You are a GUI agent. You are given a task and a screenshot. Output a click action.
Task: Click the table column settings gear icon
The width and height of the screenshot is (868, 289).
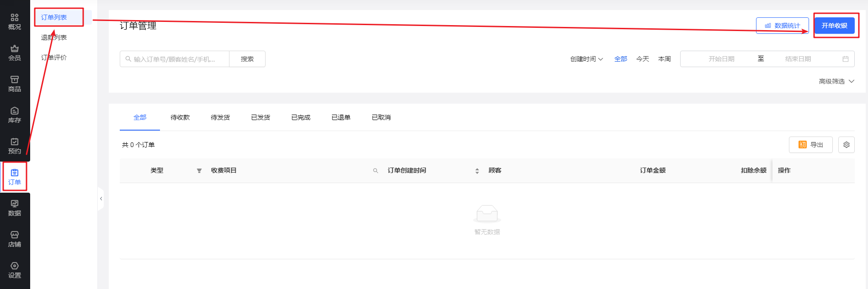pyautogui.click(x=846, y=145)
